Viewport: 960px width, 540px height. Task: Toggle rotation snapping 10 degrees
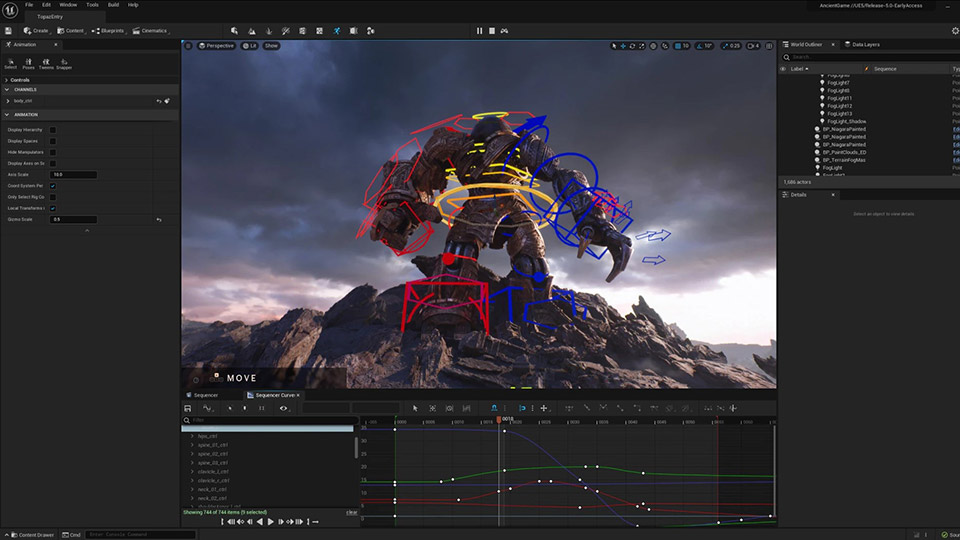pyautogui.click(x=705, y=46)
